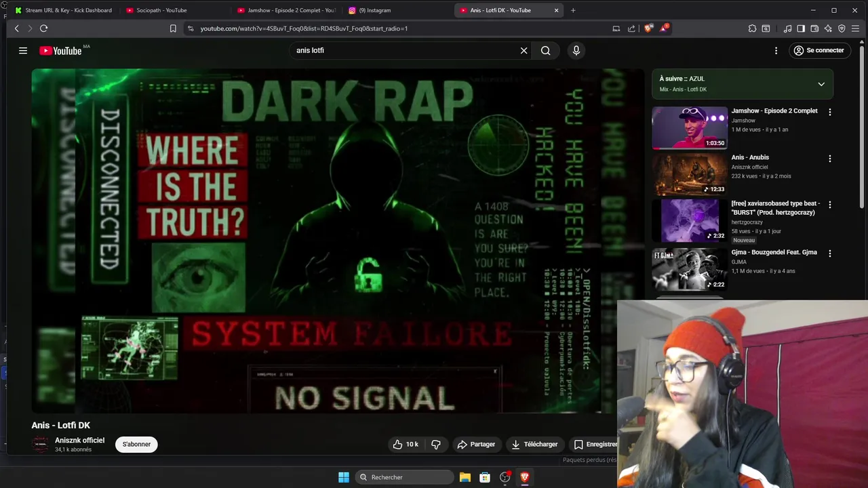Collapse the À suivre mix playlist chevron

pyautogui.click(x=821, y=84)
